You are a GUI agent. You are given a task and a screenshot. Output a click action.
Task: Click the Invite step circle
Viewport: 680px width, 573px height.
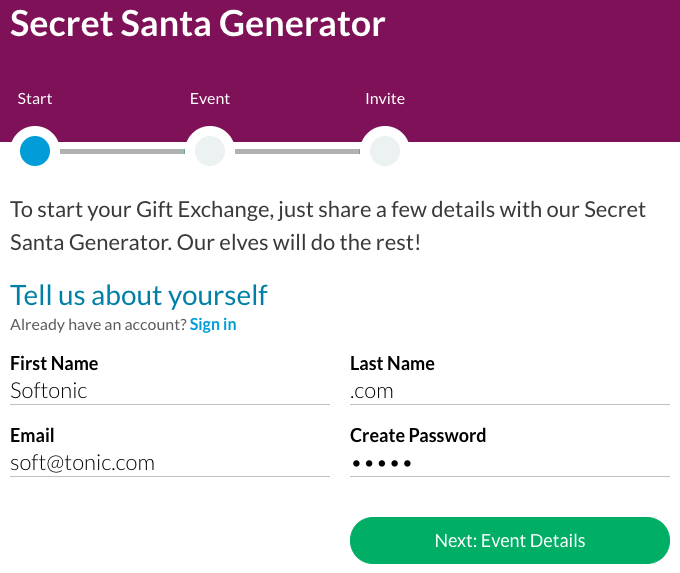click(x=385, y=151)
